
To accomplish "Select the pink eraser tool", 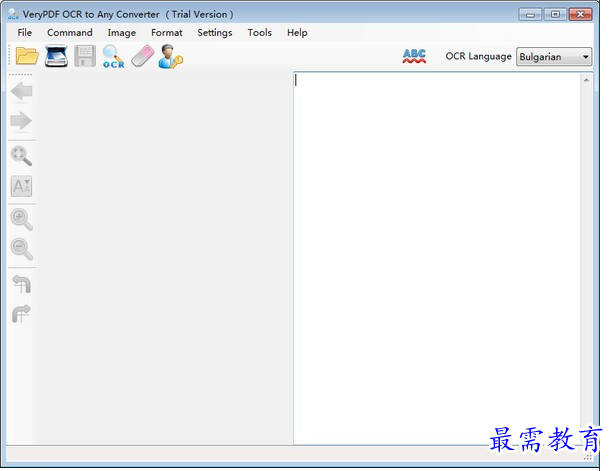I will click(x=143, y=56).
